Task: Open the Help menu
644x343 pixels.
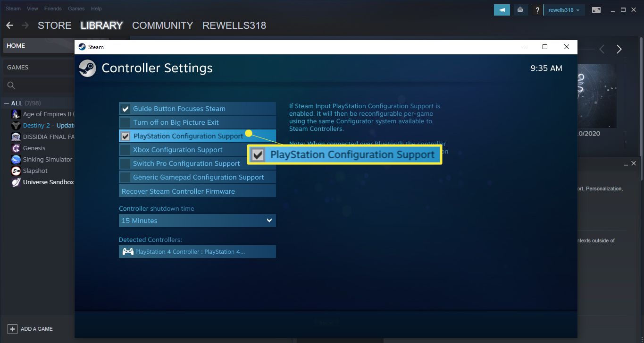Action: click(x=96, y=9)
